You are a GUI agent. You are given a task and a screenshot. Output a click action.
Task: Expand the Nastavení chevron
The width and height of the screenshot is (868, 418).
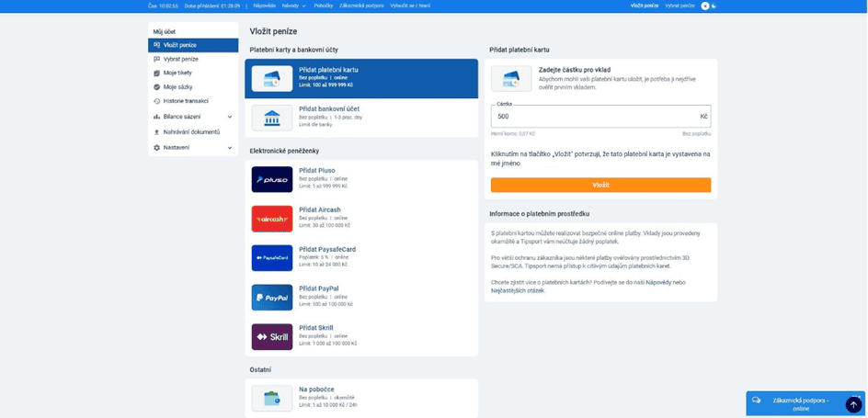click(x=230, y=148)
